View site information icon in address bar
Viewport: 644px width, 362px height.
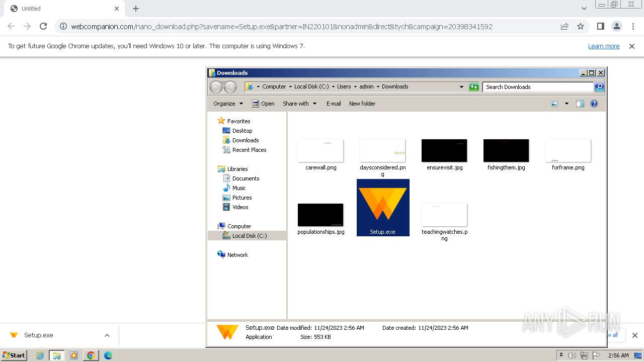click(x=63, y=26)
